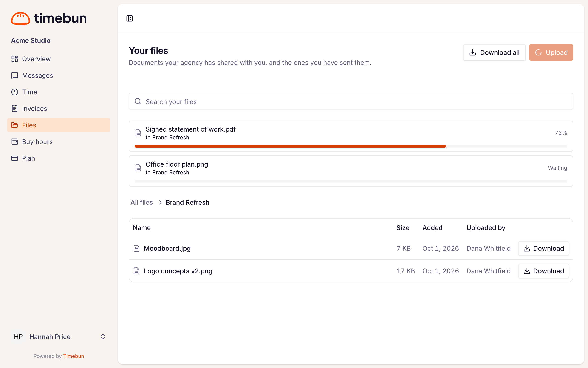Focus the Search your files field
This screenshot has height=368, width=588.
coord(351,101)
